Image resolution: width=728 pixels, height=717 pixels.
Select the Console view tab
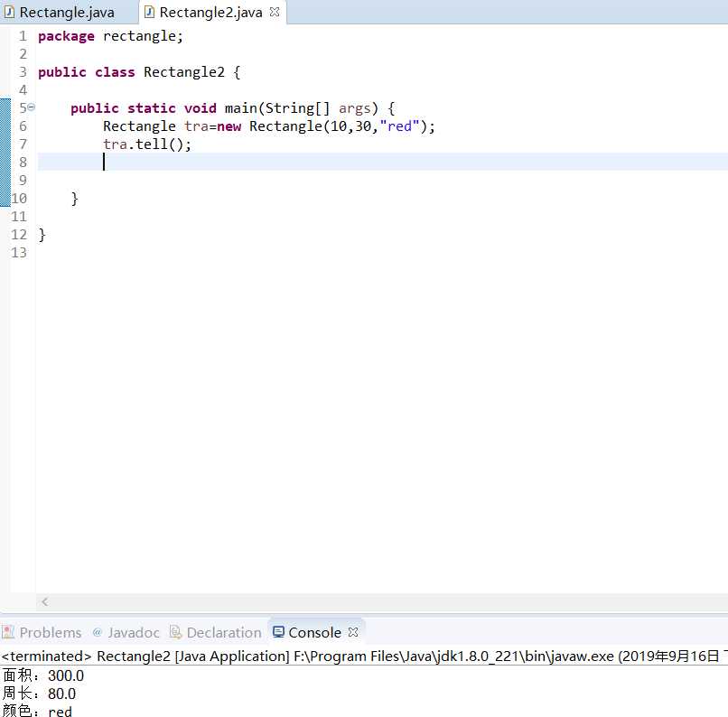pyautogui.click(x=315, y=632)
